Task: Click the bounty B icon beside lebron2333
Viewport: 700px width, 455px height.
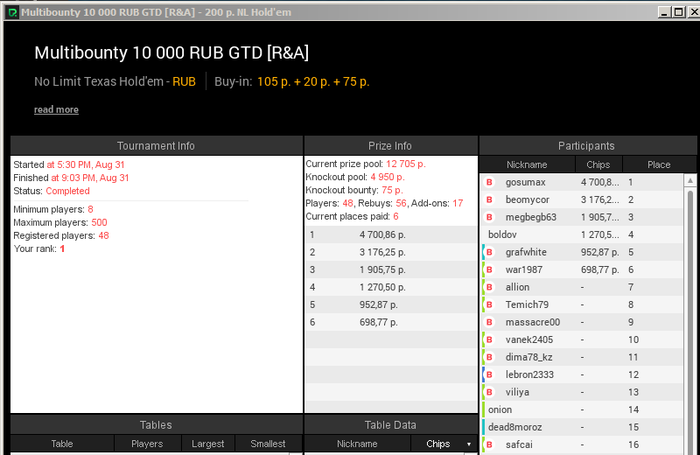Action: point(489,375)
